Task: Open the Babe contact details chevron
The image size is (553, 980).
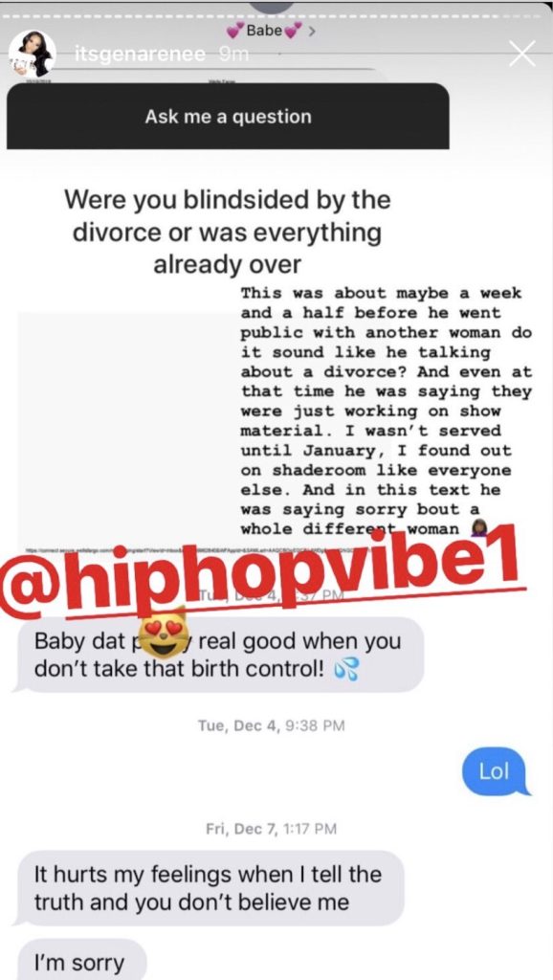Action: click(x=311, y=31)
